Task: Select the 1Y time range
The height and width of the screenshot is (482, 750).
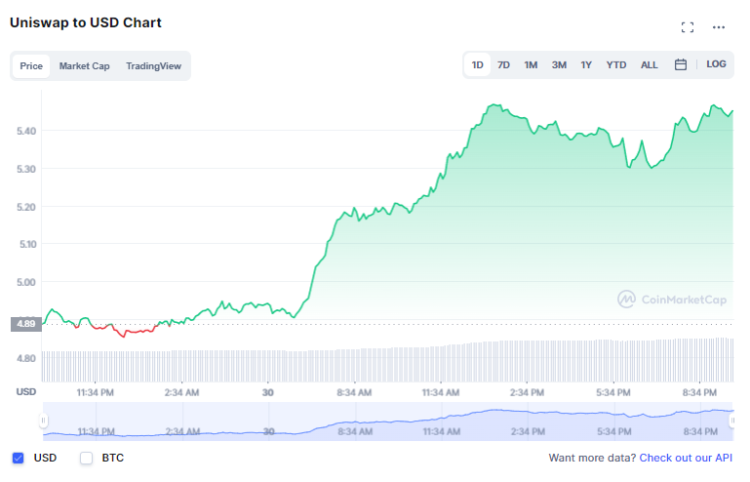Action: point(586,65)
